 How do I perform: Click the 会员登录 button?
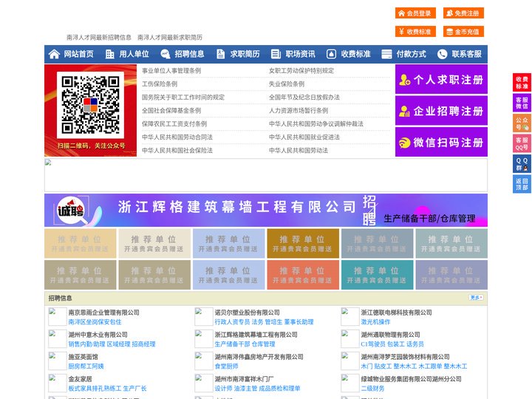pyautogui.click(x=415, y=13)
